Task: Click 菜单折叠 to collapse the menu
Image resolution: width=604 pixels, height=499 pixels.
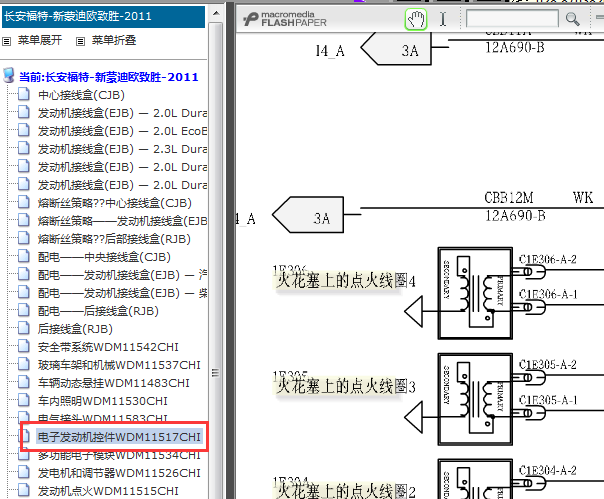Action: pyautogui.click(x=114, y=40)
